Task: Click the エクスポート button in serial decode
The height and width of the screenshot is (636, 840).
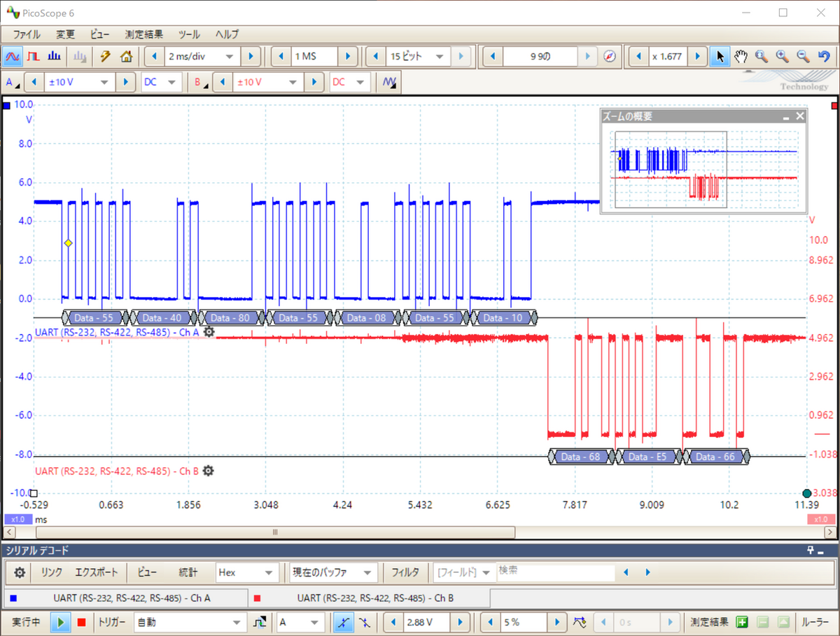Action: click(x=97, y=572)
